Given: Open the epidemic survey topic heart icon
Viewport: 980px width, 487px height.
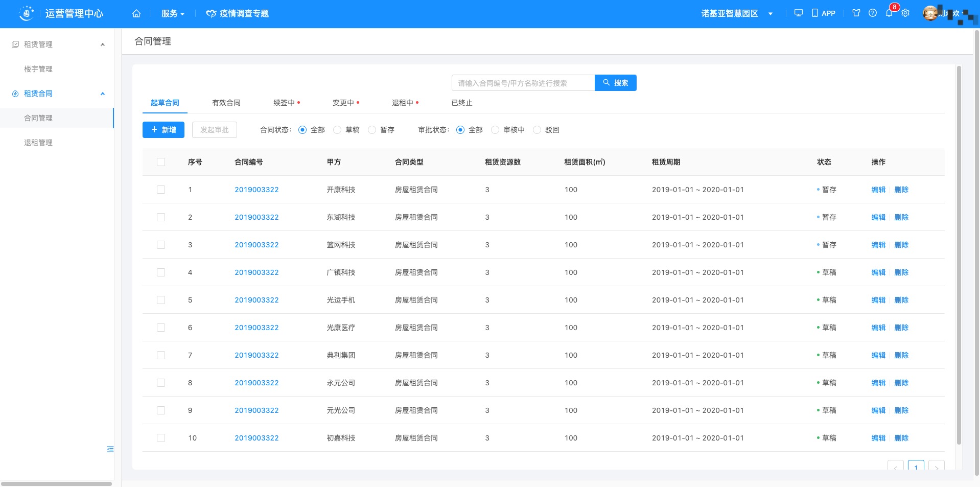Looking at the screenshot, I should click(x=211, y=14).
